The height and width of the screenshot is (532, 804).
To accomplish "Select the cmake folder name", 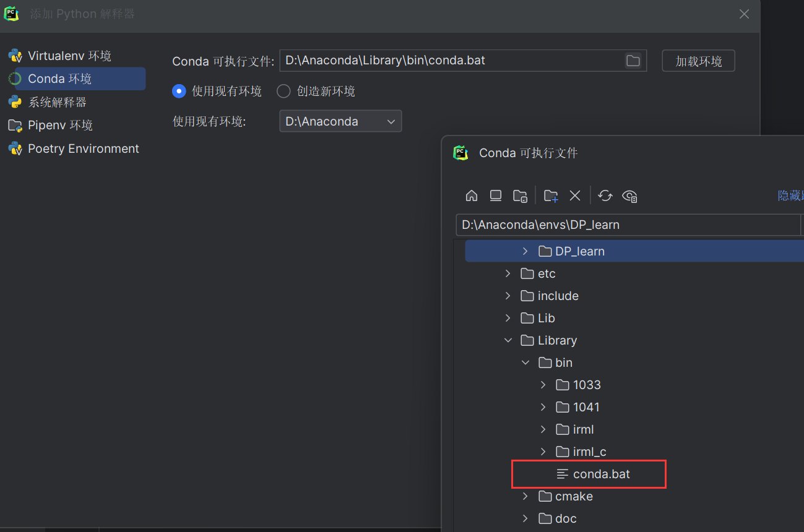I will (x=574, y=496).
